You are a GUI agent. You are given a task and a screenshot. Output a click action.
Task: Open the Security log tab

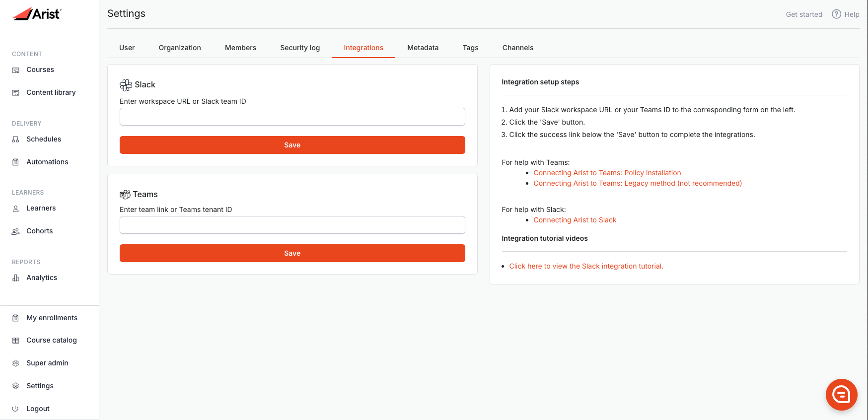300,48
